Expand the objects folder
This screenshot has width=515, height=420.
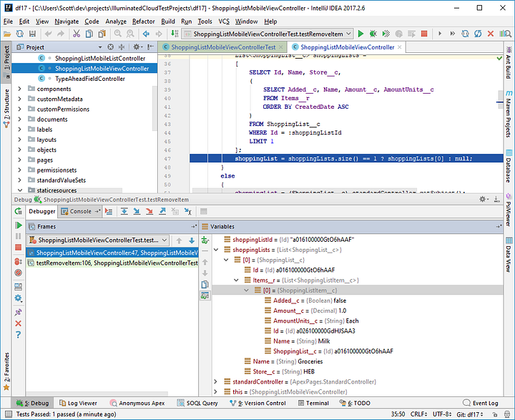coord(20,150)
